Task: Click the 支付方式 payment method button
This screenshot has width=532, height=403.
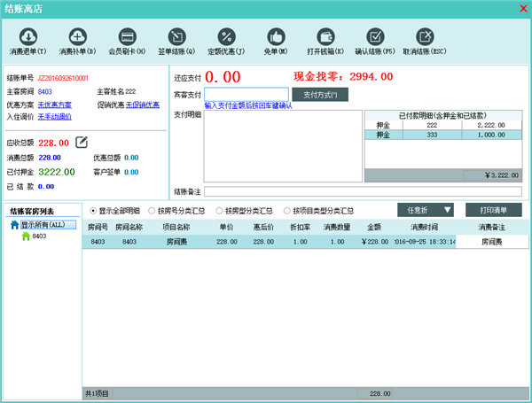Action: pos(320,94)
